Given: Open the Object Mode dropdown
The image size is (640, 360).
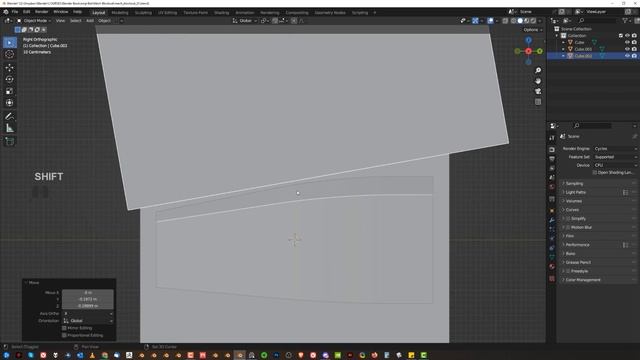Looking at the screenshot, I should [34, 21].
